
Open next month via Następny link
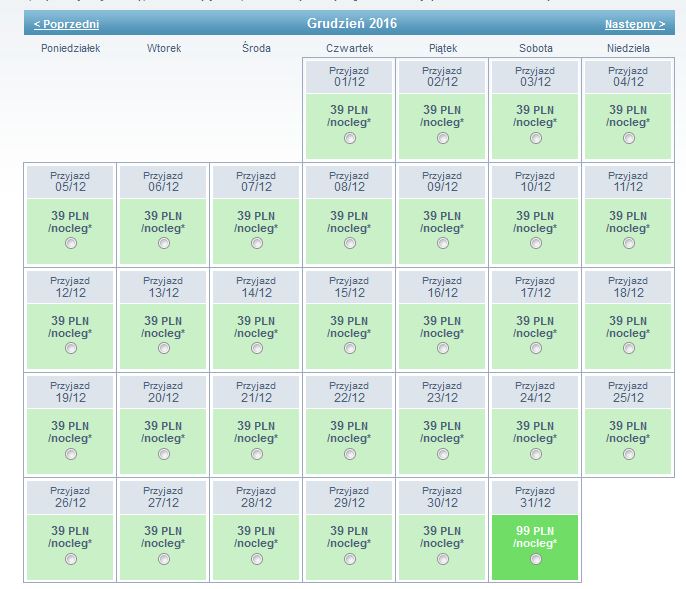(635, 24)
